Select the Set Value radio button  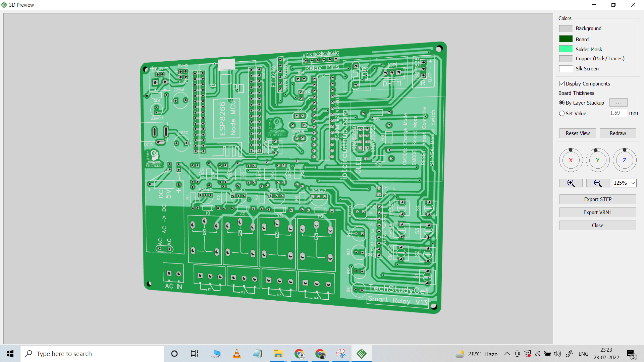tap(561, 113)
